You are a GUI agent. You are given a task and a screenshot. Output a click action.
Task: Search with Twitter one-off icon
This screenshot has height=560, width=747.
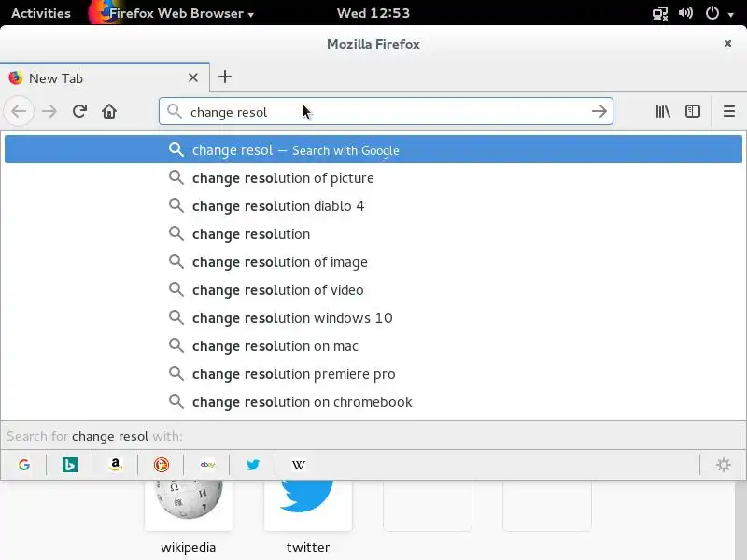tap(253, 465)
